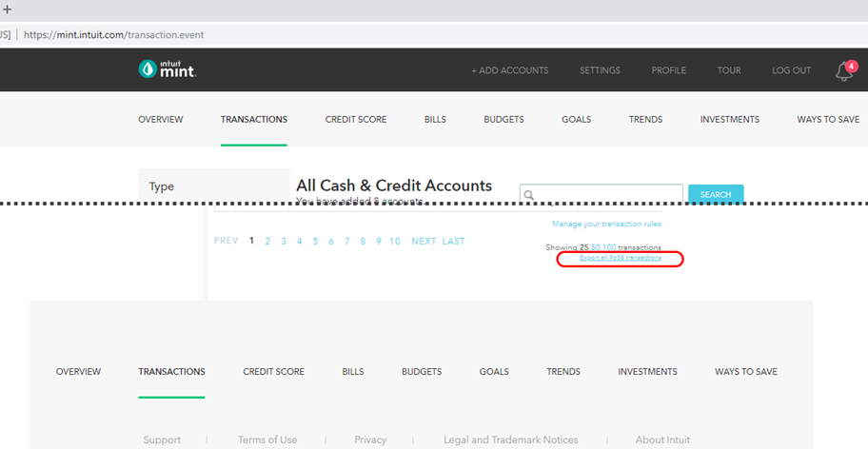Image resolution: width=868 pixels, height=449 pixels.
Task: Go to page 2 of transactions
Action: coord(267,242)
